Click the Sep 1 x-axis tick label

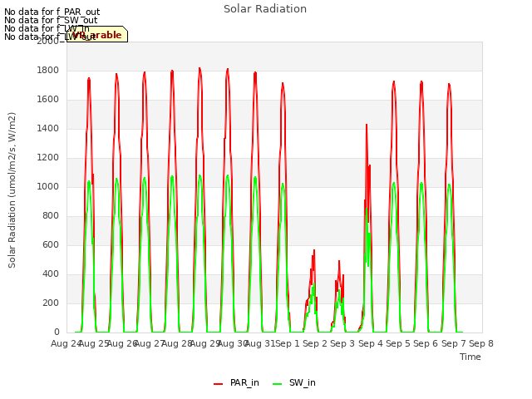point(288,343)
